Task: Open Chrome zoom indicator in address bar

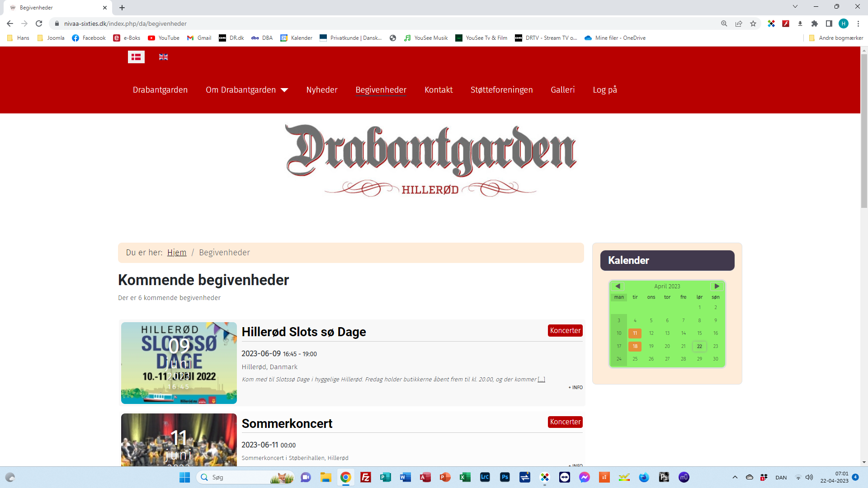Action: 724,23
